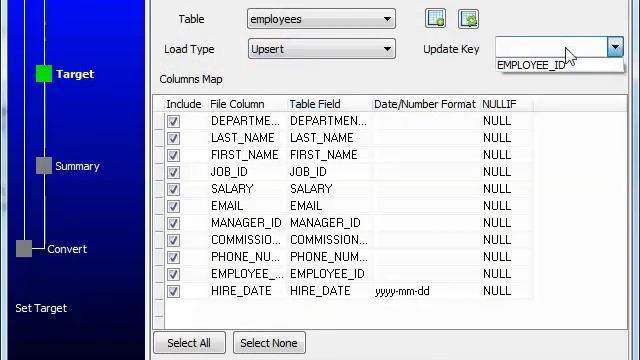Uncheck Include for HIRE_DATE row
Viewport: 640px width, 360px height.
click(x=173, y=291)
